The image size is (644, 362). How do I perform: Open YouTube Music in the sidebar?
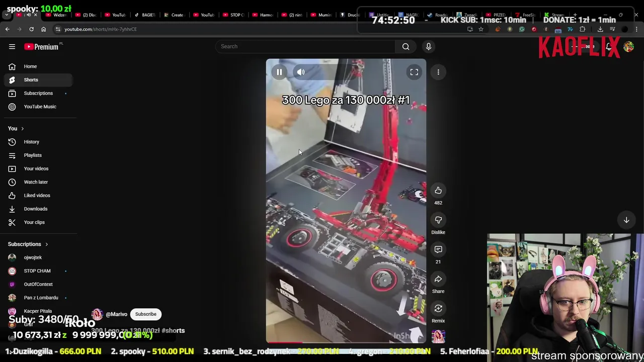click(38, 107)
